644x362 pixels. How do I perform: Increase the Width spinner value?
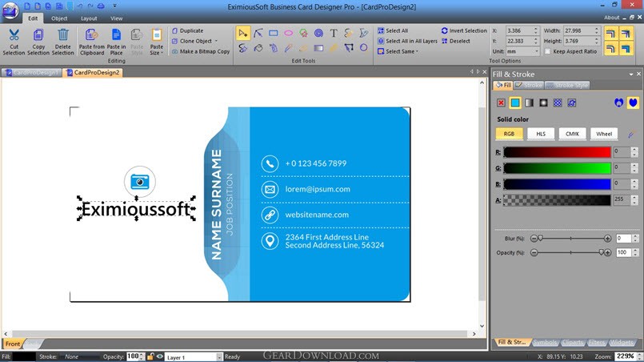(597, 29)
